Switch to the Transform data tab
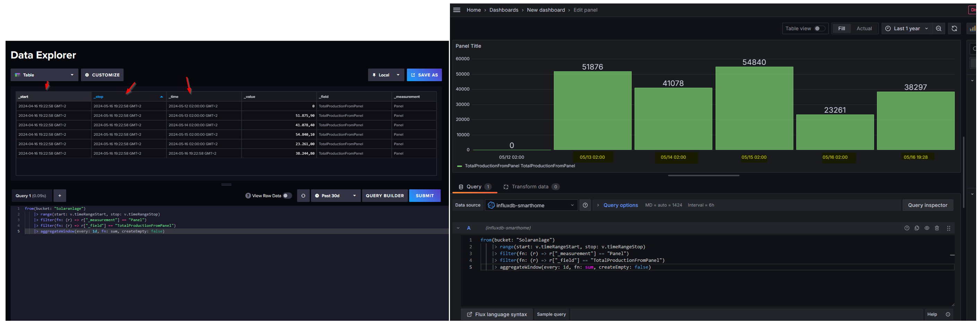The image size is (980, 327). pos(530,187)
